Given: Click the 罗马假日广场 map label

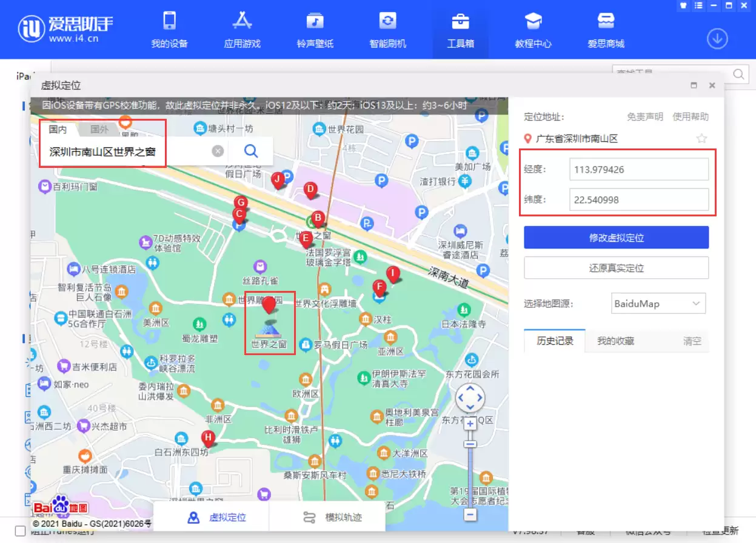Looking at the screenshot, I should point(341,345).
